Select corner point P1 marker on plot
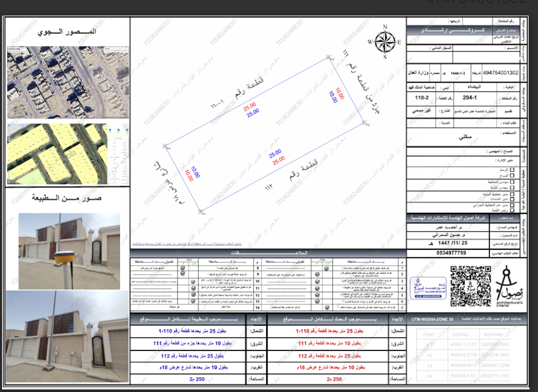Image resolution: width=538 pixels, height=392 pixels. click(201, 212)
